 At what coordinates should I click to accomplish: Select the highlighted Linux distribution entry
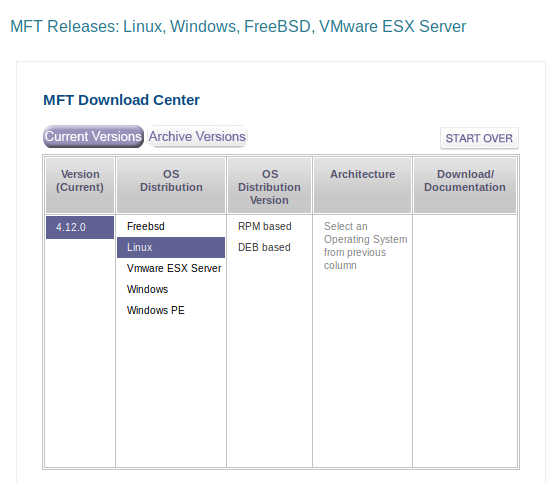click(171, 247)
